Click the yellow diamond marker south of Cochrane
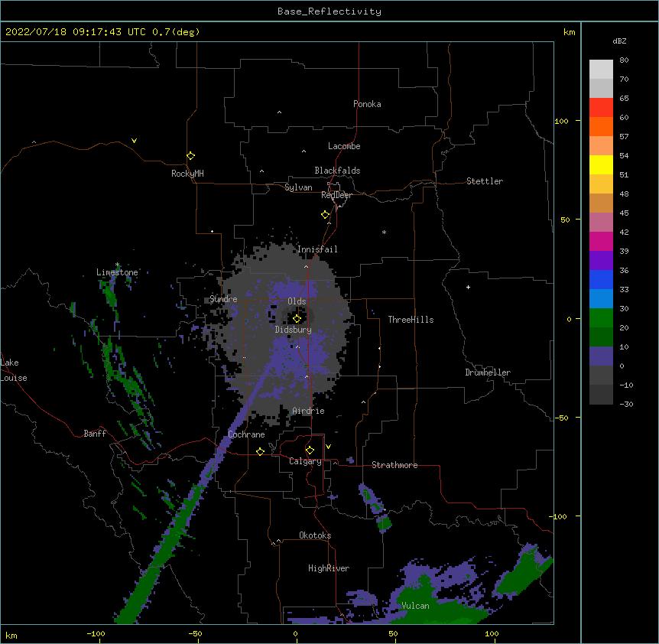The image size is (659, 644). [x=260, y=451]
